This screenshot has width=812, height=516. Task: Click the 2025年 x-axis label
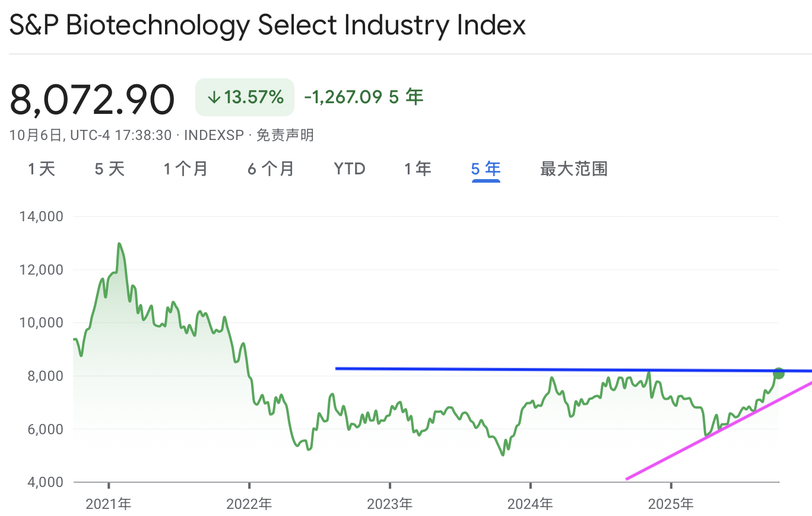[671, 505]
